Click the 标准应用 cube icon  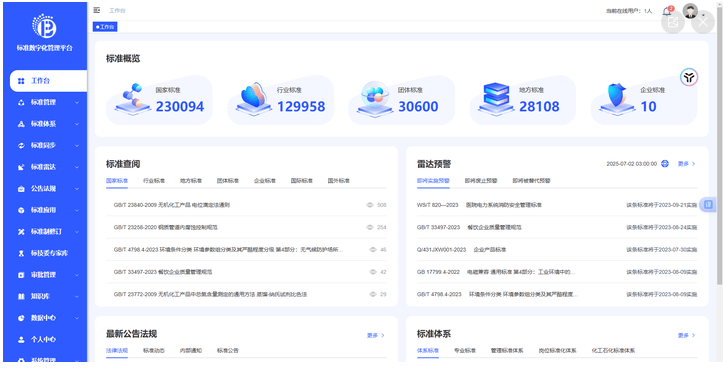pos(21,210)
